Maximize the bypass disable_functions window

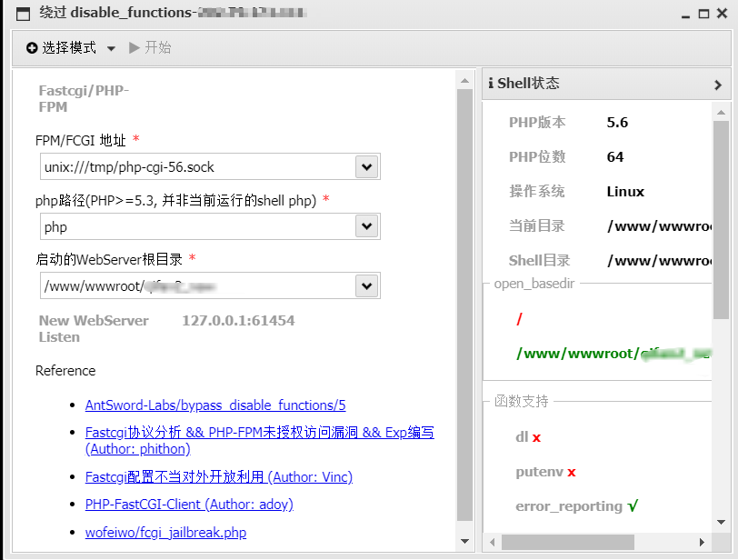pyautogui.click(x=703, y=14)
